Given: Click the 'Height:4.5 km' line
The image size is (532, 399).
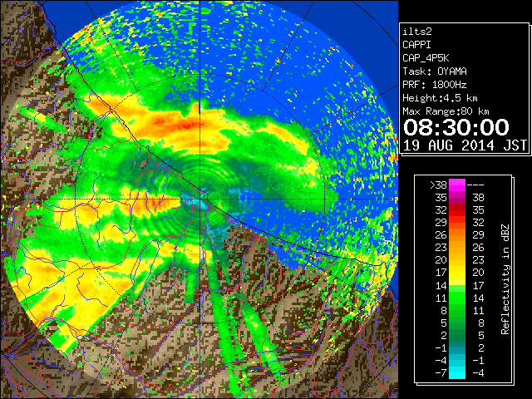Looking at the screenshot, I should (x=440, y=98).
